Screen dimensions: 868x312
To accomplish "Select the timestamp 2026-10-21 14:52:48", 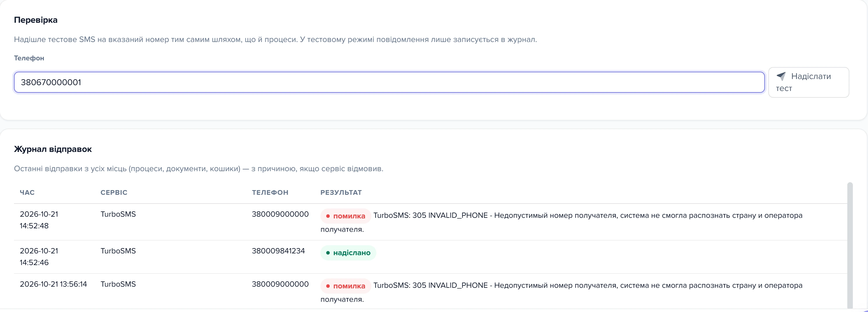I will click(39, 220).
